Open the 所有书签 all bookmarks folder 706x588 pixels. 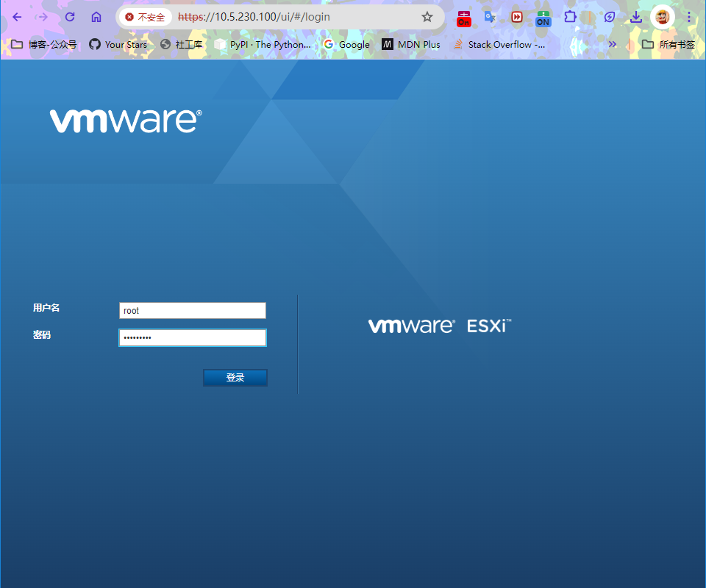point(668,45)
